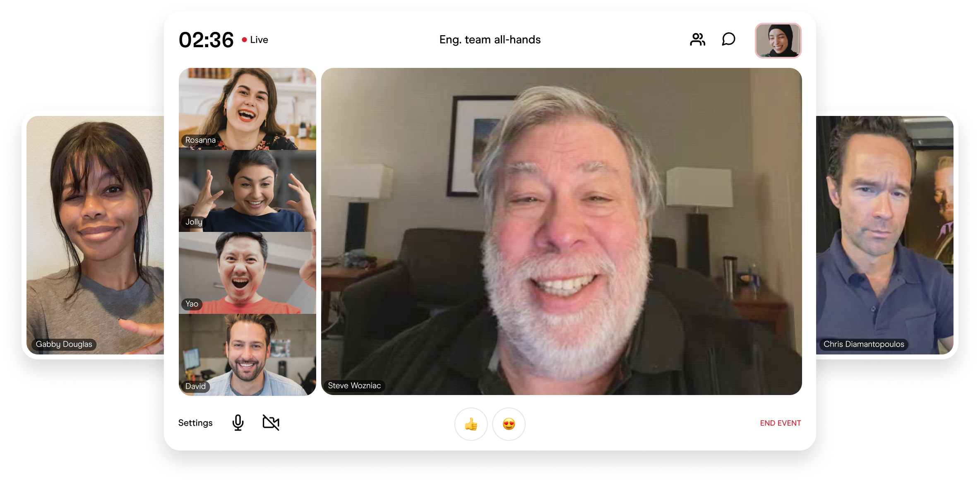Click Chris Diamantopoulos's video card

[885, 234]
